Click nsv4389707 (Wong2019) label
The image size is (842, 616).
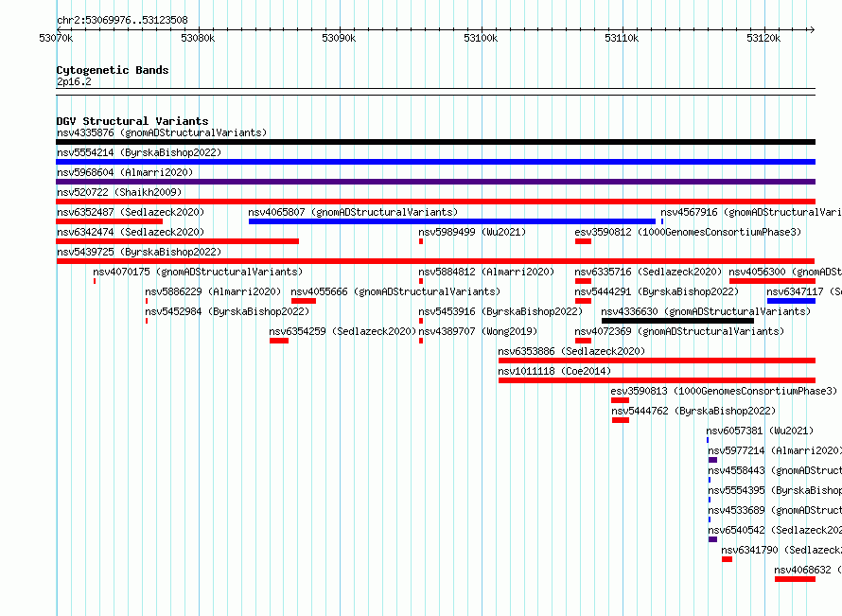[478, 331]
